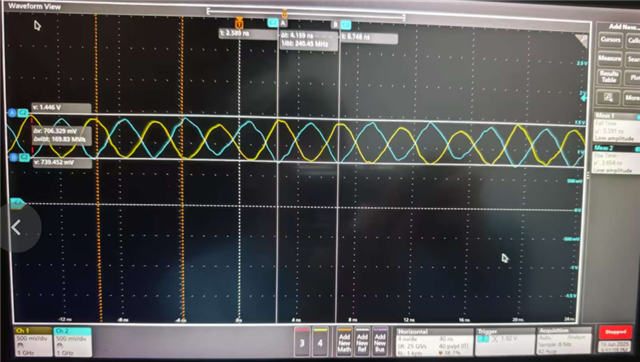Click Add New Ref button
The width and height of the screenshot is (640, 362).
point(362,342)
